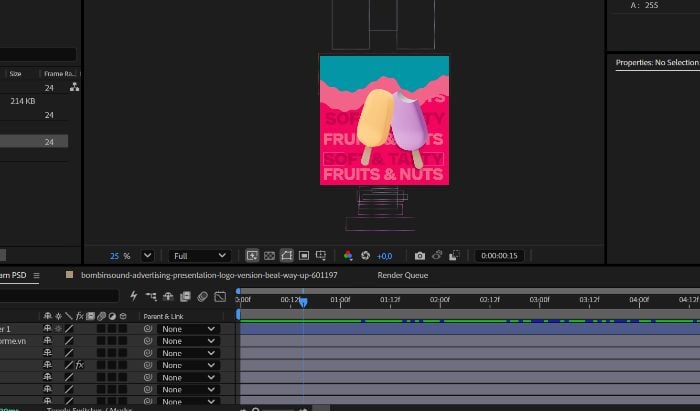Click the Quality column header icon
Image resolution: width=700 pixels, height=411 pixels.
pyautogui.click(x=69, y=316)
